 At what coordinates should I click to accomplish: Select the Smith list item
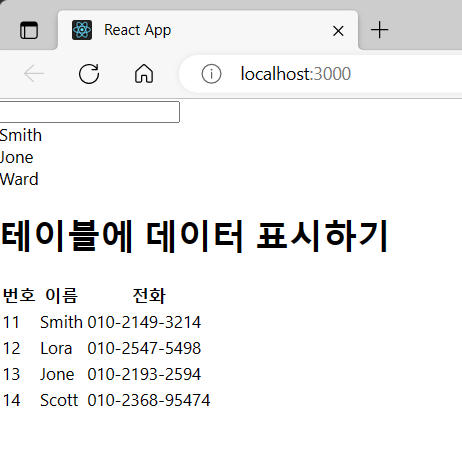(21, 135)
